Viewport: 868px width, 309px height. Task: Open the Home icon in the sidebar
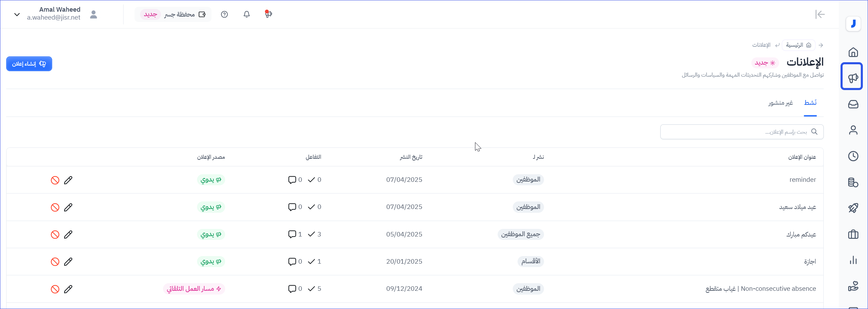(853, 52)
